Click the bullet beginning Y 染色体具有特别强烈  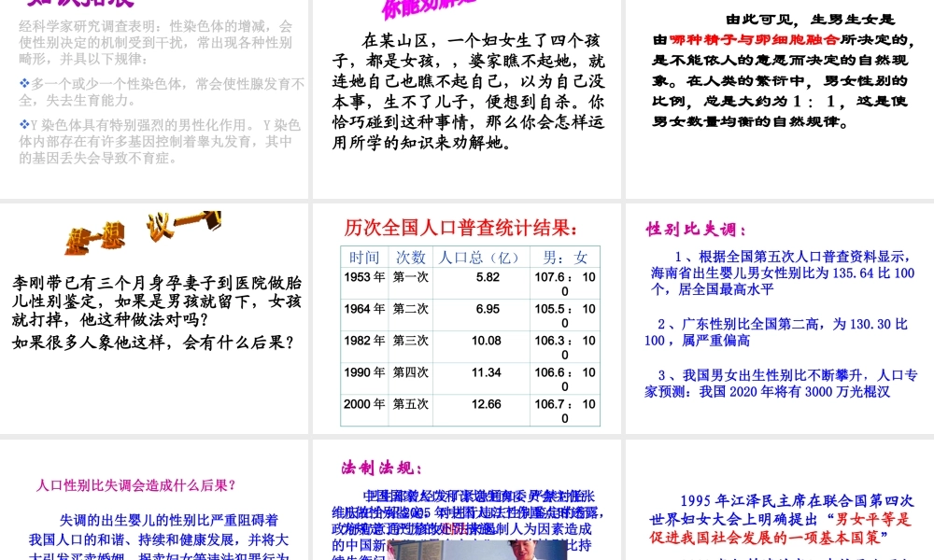click(x=160, y=141)
